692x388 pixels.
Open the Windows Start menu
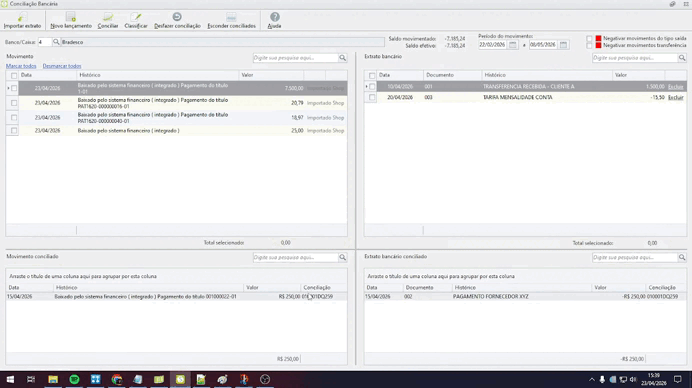10,379
